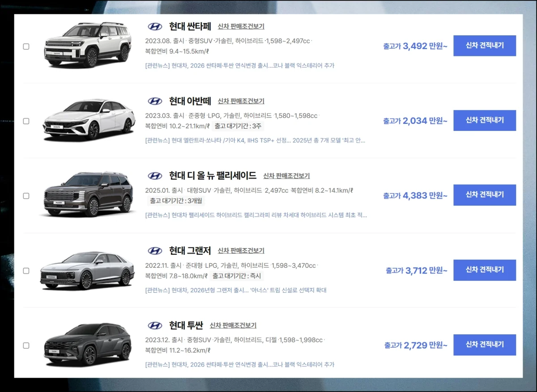Screen dimensions: 537x392
Task: Check the box for 현대 싼타페
Action: 26,46
